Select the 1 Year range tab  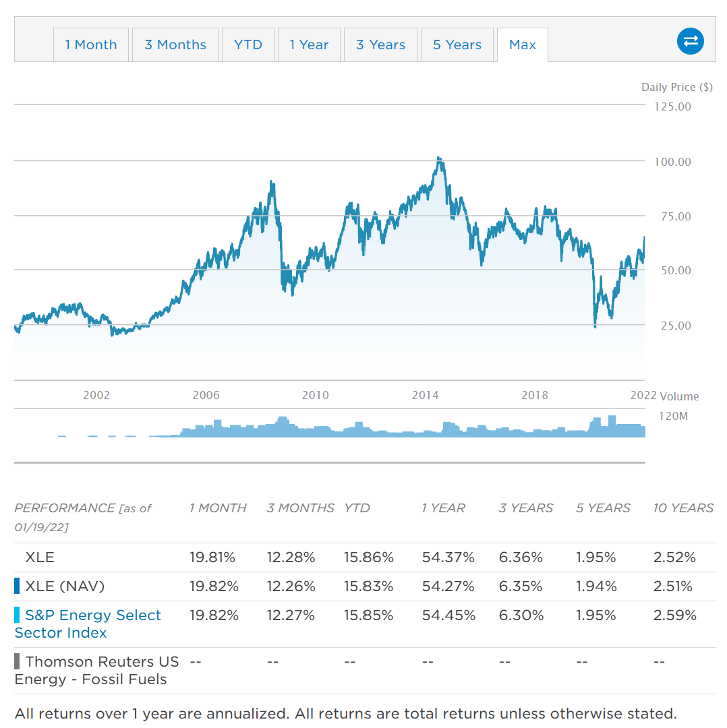(x=309, y=44)
